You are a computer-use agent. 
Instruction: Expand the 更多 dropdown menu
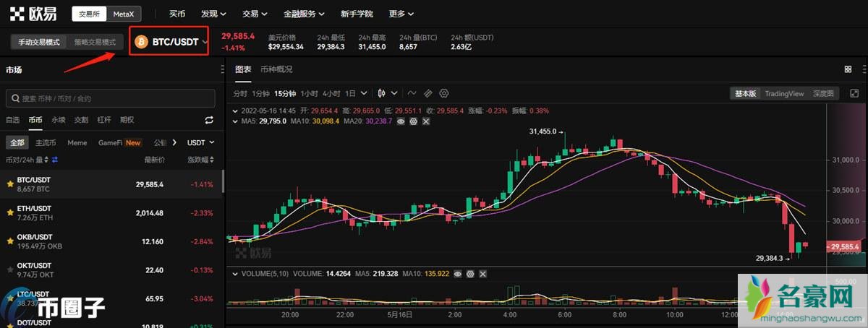[x=401, y=14]
